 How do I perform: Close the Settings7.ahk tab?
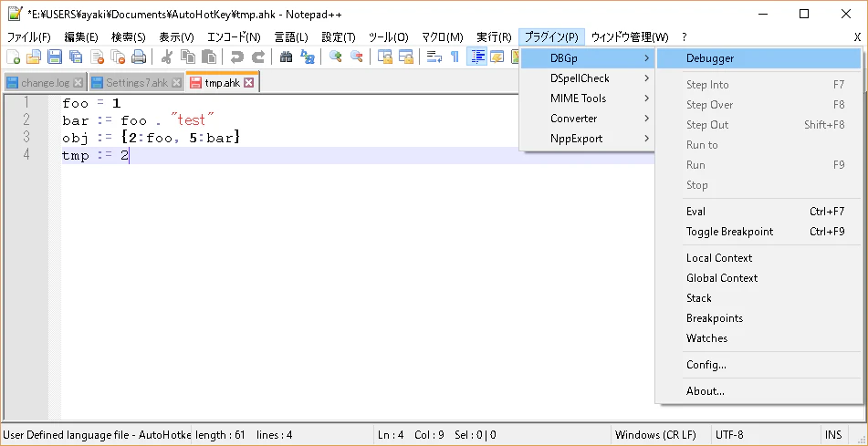(x=176, y=83)
